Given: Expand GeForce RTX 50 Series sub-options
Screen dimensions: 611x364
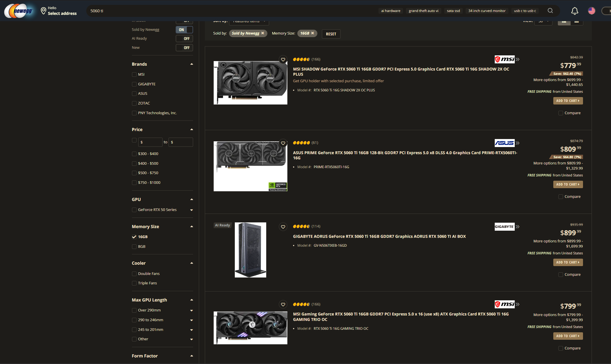Looking at the screenshot, I should coord(192,210).
